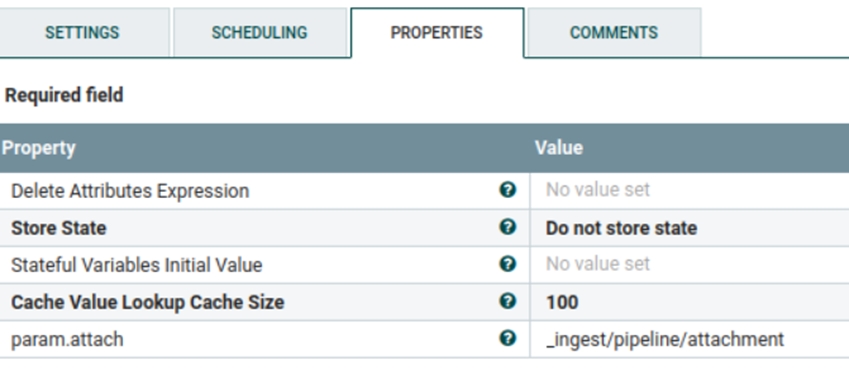Click help icon next to param.attach
The height and width of the screenshot is (382, 849).
[507, 338]
